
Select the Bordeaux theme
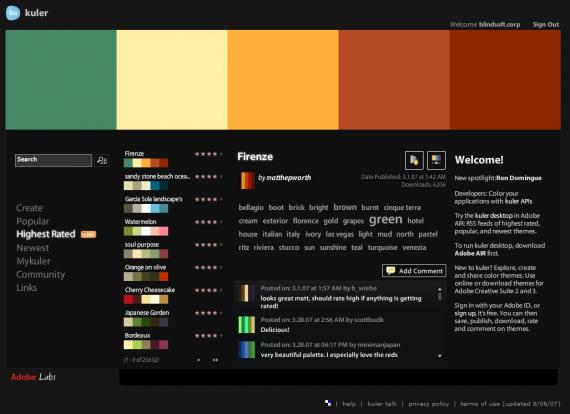point(137,335)
